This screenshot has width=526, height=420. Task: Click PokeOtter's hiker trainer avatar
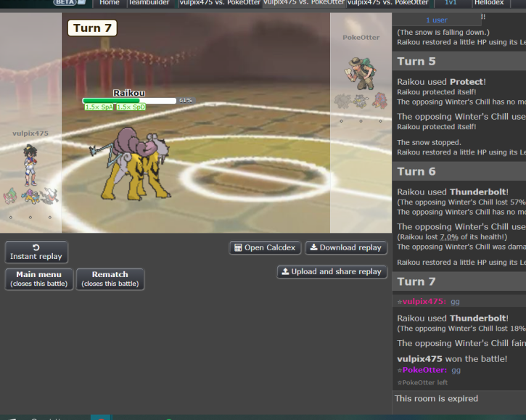click(361, 73)
